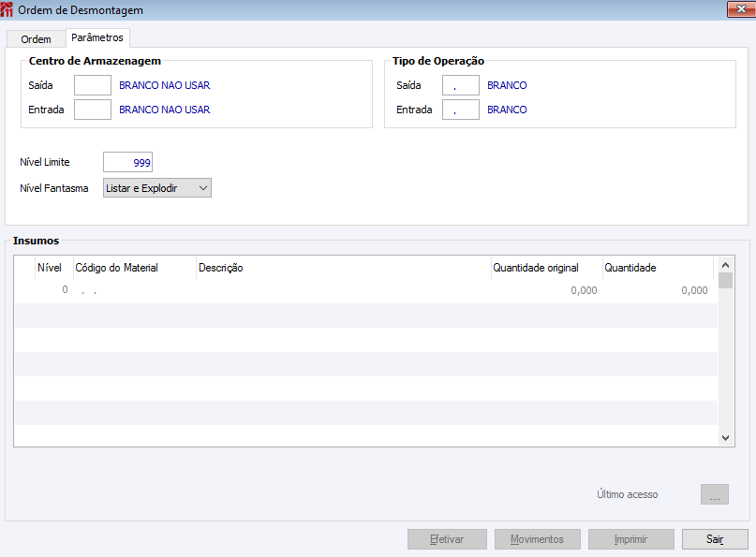The image size is (756, 557).
Task: Click the Insumos scrollbar thumb
Action: click(x=726, y=281)
